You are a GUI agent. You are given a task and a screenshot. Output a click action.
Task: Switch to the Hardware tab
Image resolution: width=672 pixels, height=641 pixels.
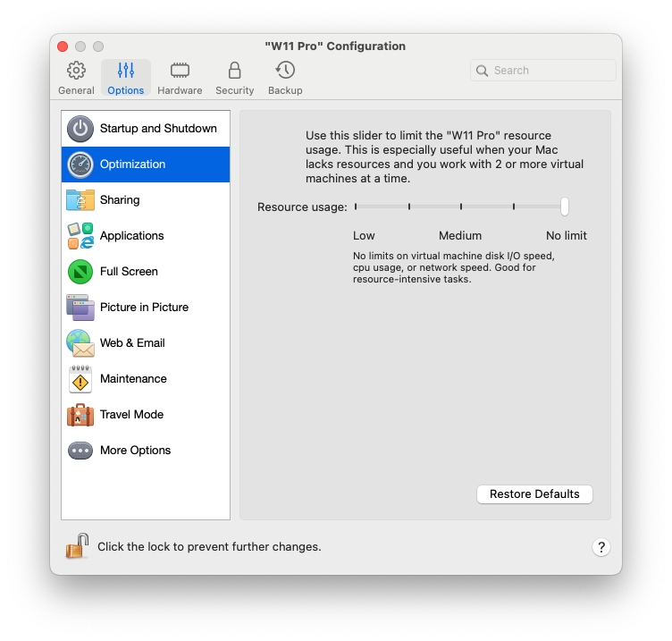click(x=180, y=78)
